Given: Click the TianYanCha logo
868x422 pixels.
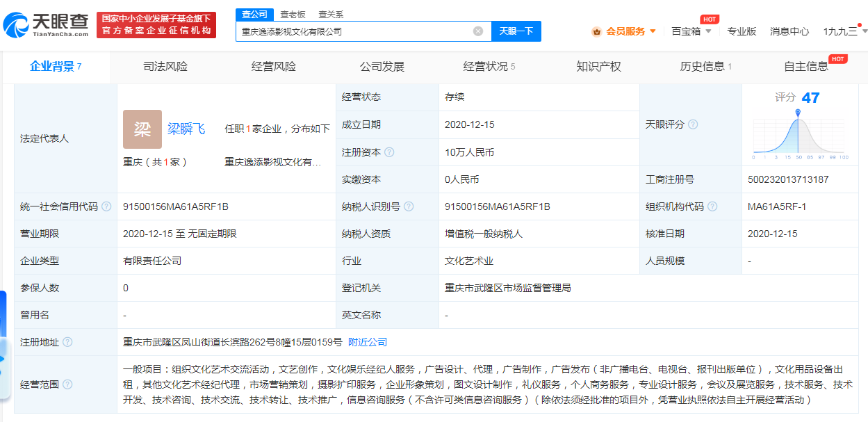Looking at the screenshot, I should click(46, 25).
